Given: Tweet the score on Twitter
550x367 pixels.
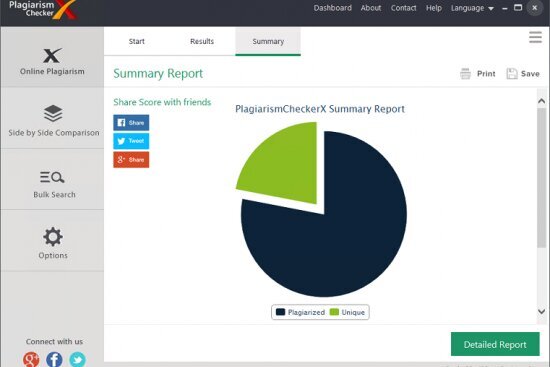Looking at the screenshot, I should click(131, 141).
